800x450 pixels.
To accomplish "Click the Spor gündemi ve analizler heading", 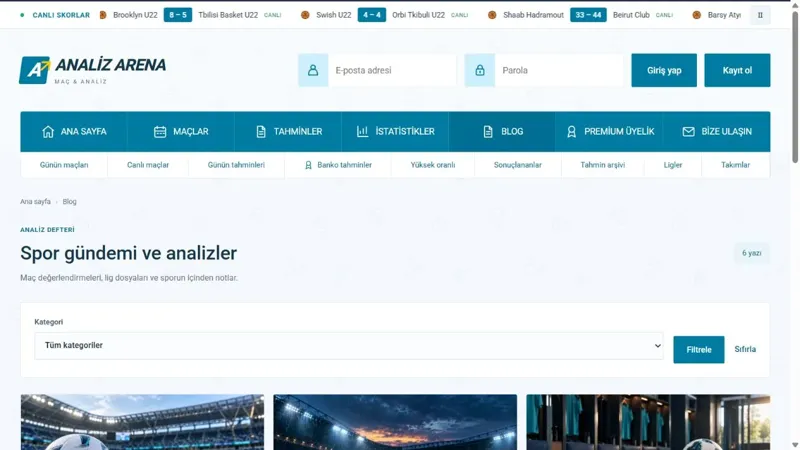I will coord(129,253).
